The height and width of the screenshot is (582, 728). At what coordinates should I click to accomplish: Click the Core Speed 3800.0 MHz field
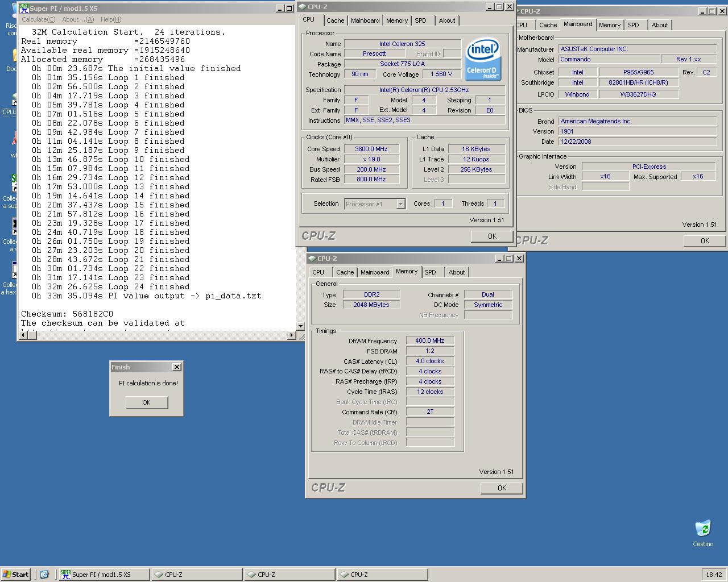[x=371, y=149]
